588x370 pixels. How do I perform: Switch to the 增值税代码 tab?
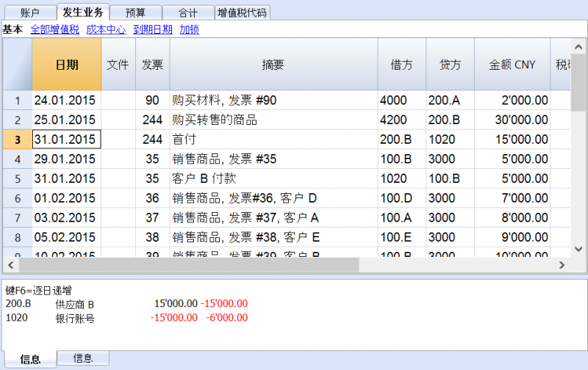(243, 13)
